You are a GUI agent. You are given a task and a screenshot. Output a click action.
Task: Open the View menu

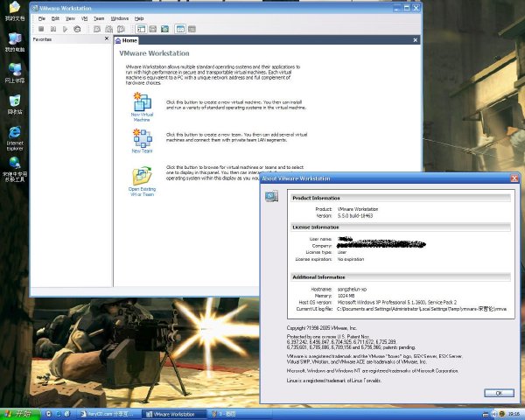tap(70, 18)
